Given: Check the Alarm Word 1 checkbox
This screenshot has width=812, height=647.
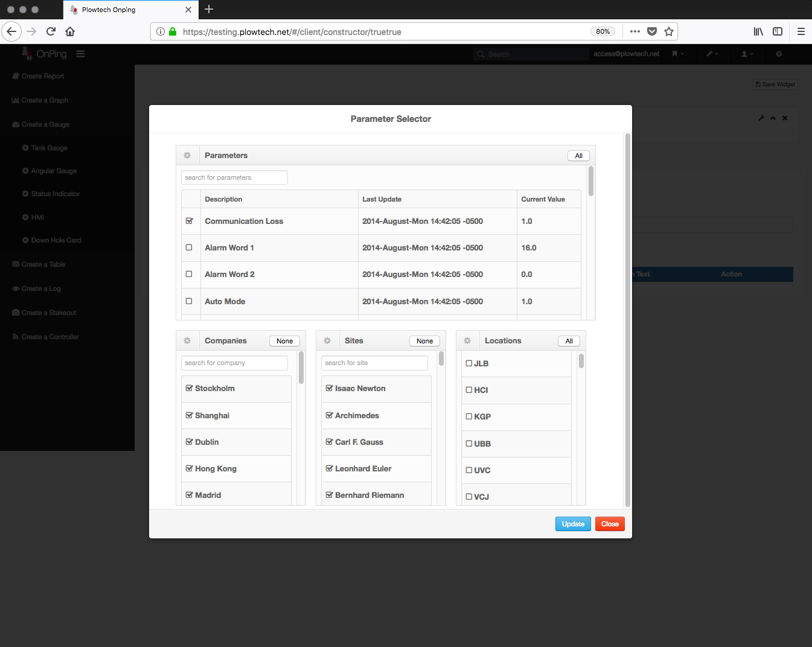Looking at the screenshot, I should 189,247.
